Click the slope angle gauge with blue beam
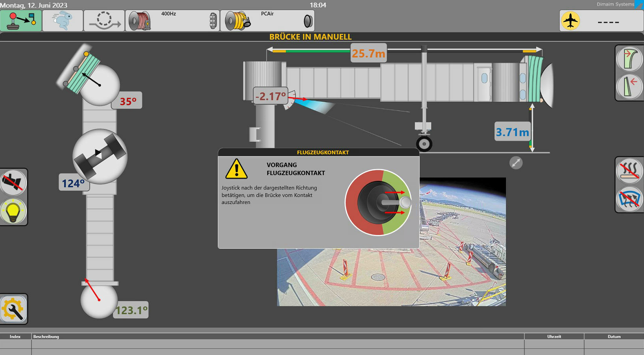This screenshot has height=355, width=644. coord(309,102)
